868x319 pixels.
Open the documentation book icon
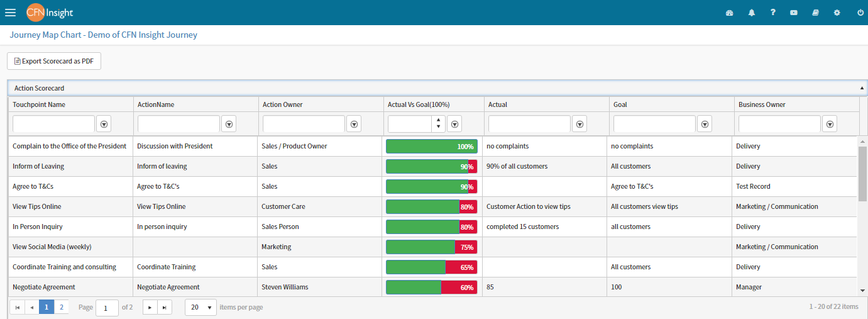[x=815, y=13]
